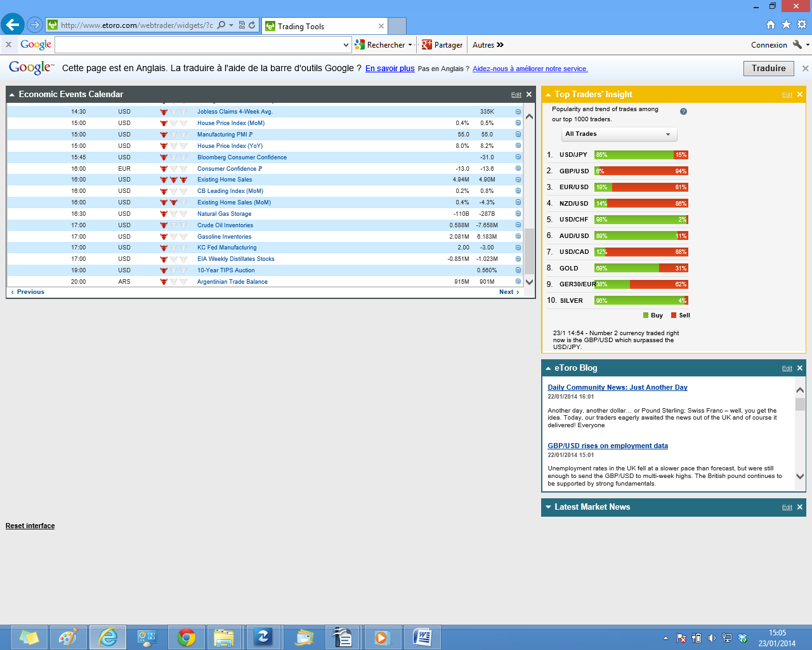Open the Google toolbar search box dropdown arrow
This screenshot has height=650, width=812.
pos(346,45)
